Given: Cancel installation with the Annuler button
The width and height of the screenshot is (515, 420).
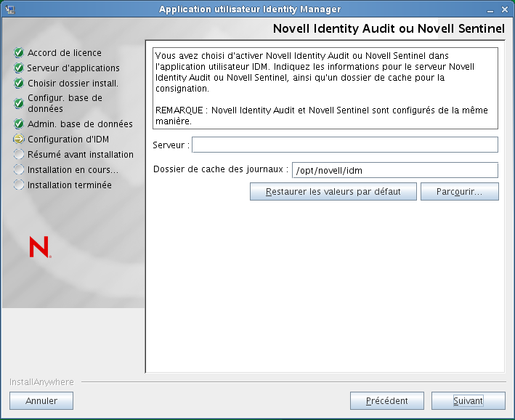Looking at the screenshot, I should coord(41,400).
